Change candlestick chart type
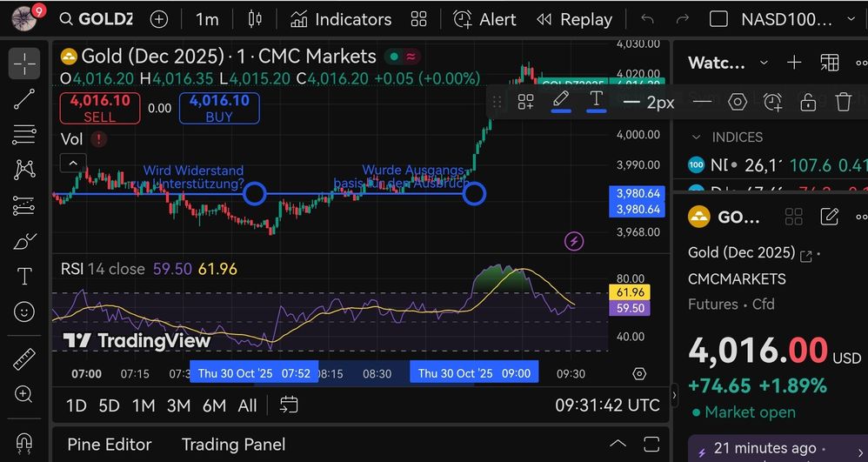This screenshot has height=462, width=868. 255,19
